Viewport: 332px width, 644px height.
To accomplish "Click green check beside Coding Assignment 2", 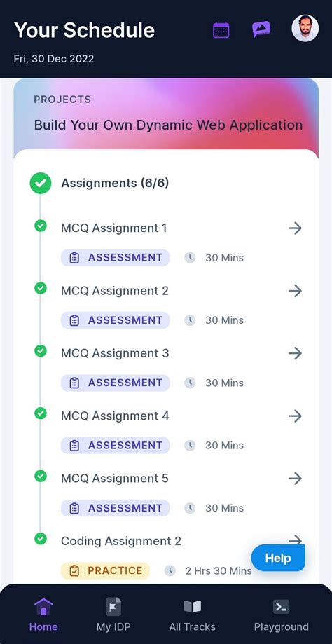I will pyautogui.click(x=40, y=539).
